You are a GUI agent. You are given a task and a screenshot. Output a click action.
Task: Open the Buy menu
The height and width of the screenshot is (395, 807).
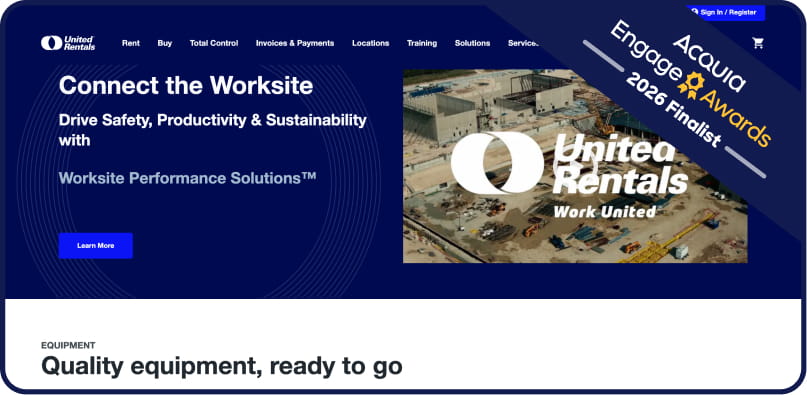click(165, 43)
